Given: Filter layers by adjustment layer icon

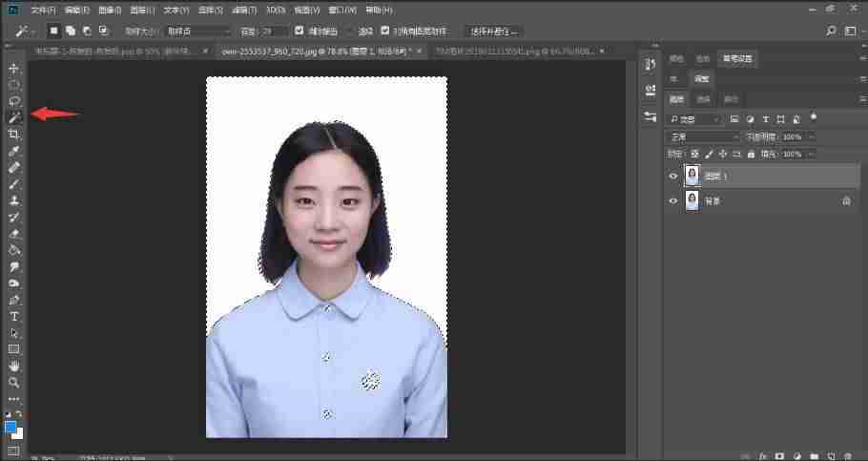Looking at the screenshot, I should 750,119.
